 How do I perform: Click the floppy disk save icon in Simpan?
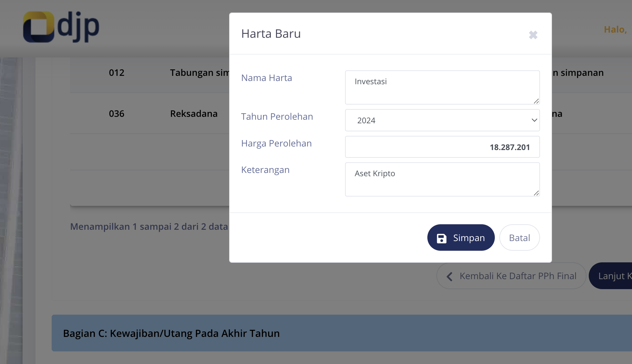[442, 238]
